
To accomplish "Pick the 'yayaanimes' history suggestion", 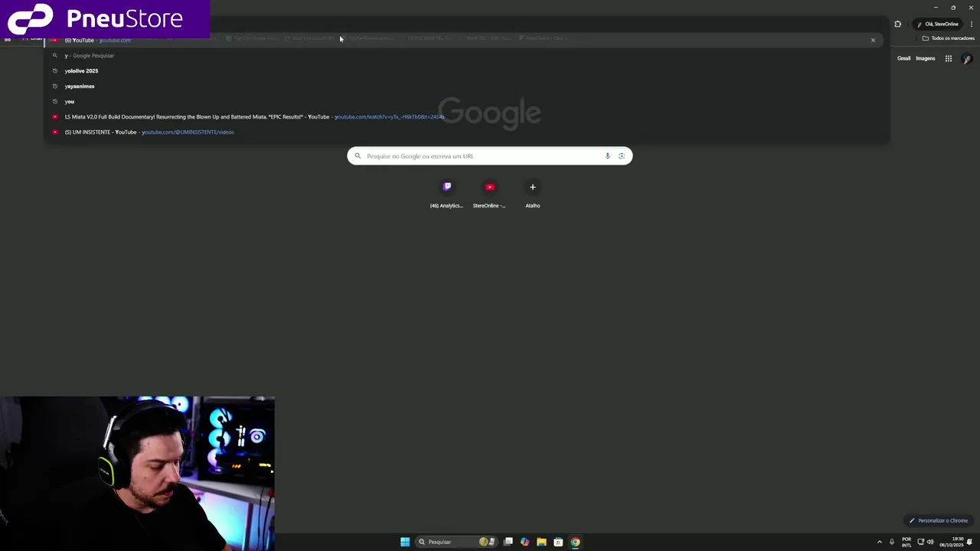I will click(465, 86).
